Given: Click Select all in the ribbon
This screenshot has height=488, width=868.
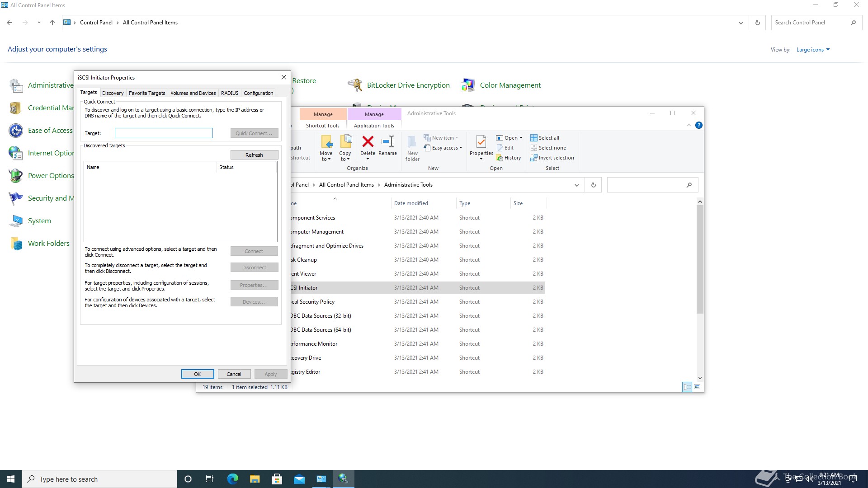Looking at the screenshot, I should point(545,138).
